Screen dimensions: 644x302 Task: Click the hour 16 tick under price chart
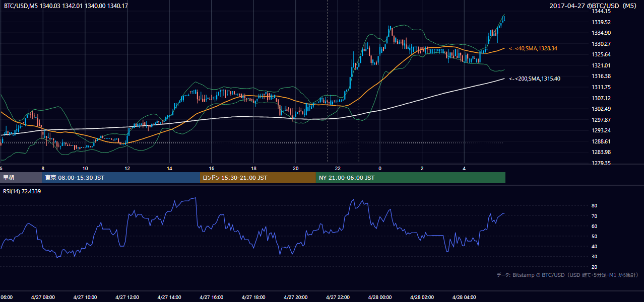[x=212, y=169]
